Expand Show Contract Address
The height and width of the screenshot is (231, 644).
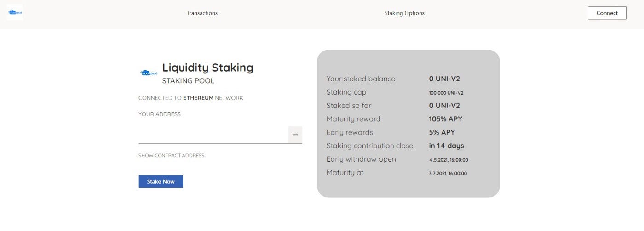click(171, 155)
